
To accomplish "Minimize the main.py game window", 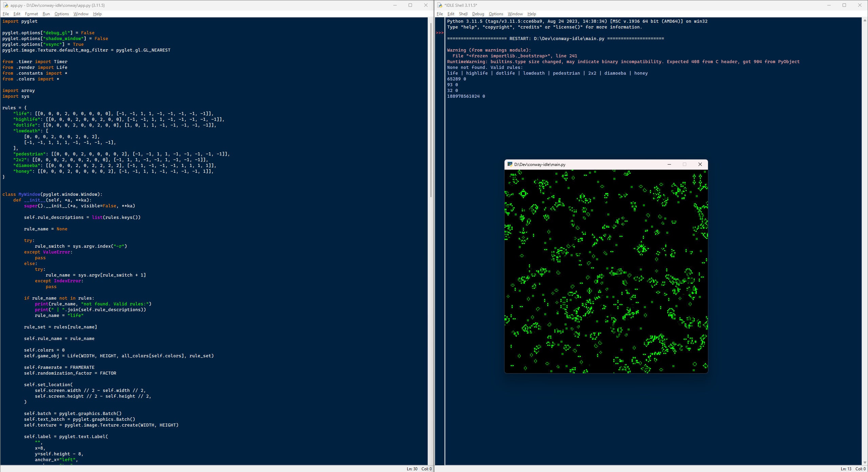I will point(669,164).
